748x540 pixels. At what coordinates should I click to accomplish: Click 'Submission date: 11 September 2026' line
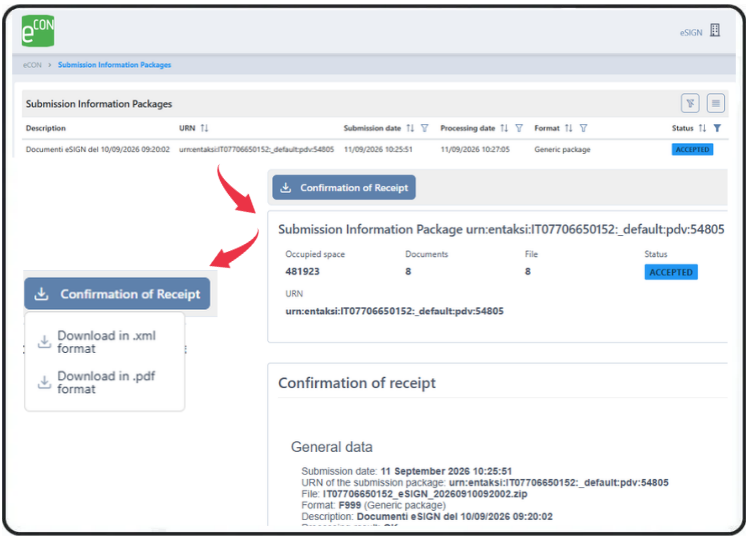(x=406, y=471)
